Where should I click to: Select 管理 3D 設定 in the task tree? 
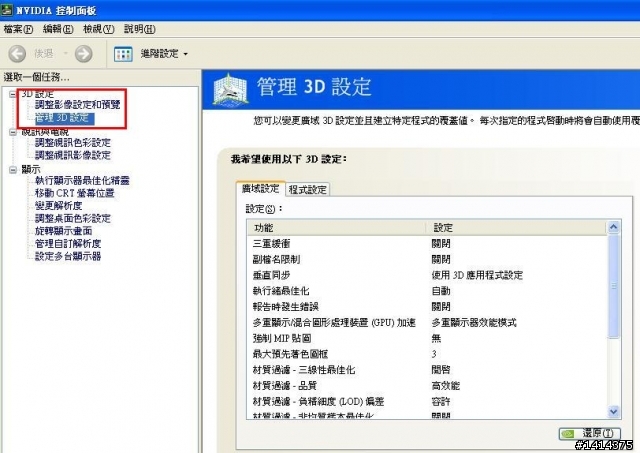click(x=64, y=118)
